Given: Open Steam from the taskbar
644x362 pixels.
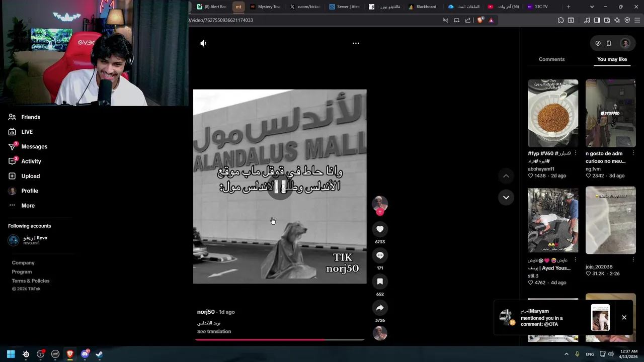Looking at the screenshot, I should point(100,354).
